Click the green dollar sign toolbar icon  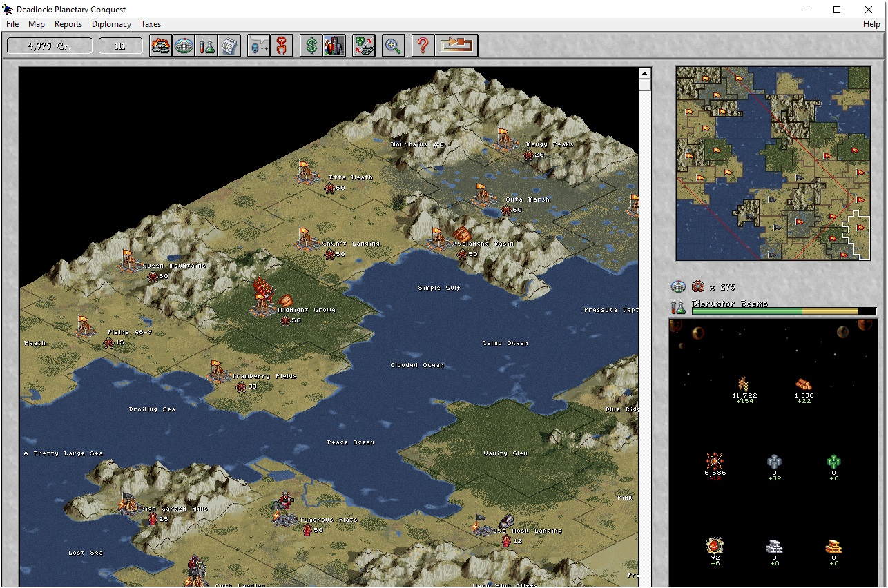coord(311,46)
